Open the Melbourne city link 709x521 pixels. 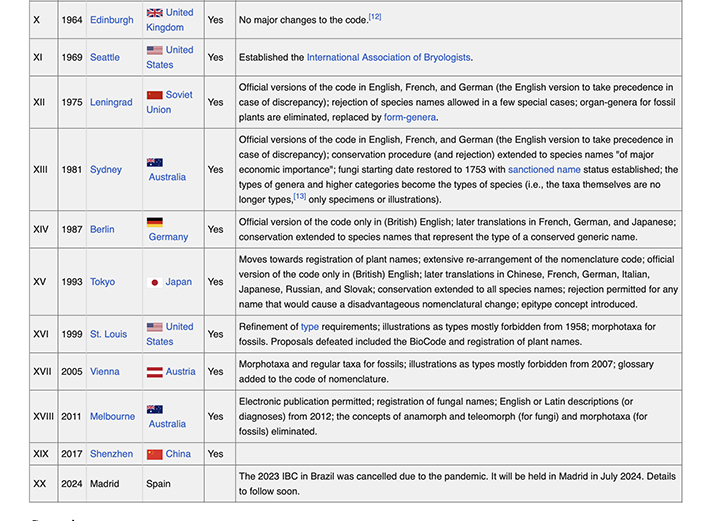coord(113,417)
